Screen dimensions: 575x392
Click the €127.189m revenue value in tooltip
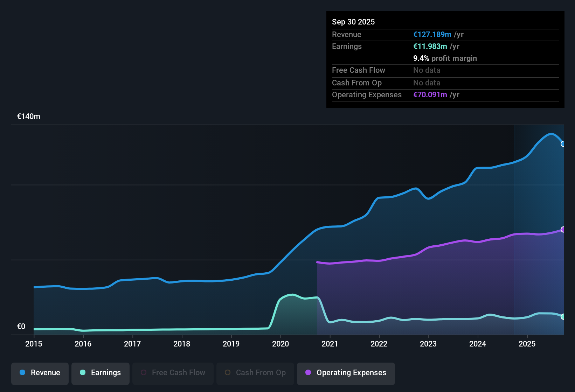click(432, 35)
